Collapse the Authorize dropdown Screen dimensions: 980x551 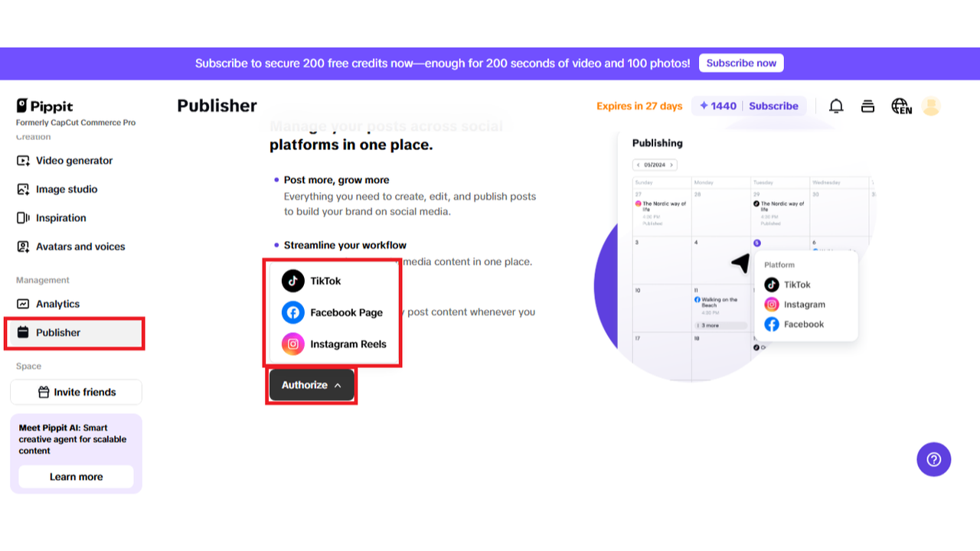click(x=312, y=385)
